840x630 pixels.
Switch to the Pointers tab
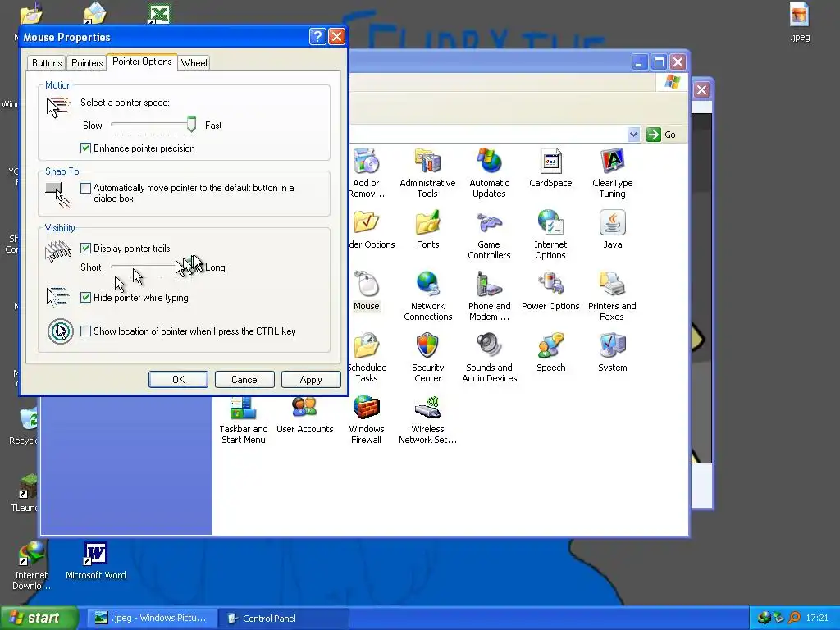[87, 62]
